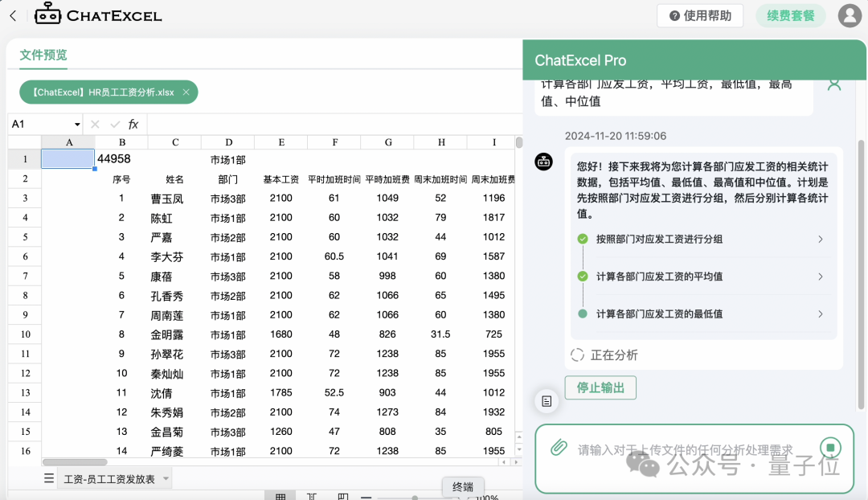868x500 pixels.
Task: Remove the HR员工工资分析.xlsx file chip
Action: tap(186, 92)
